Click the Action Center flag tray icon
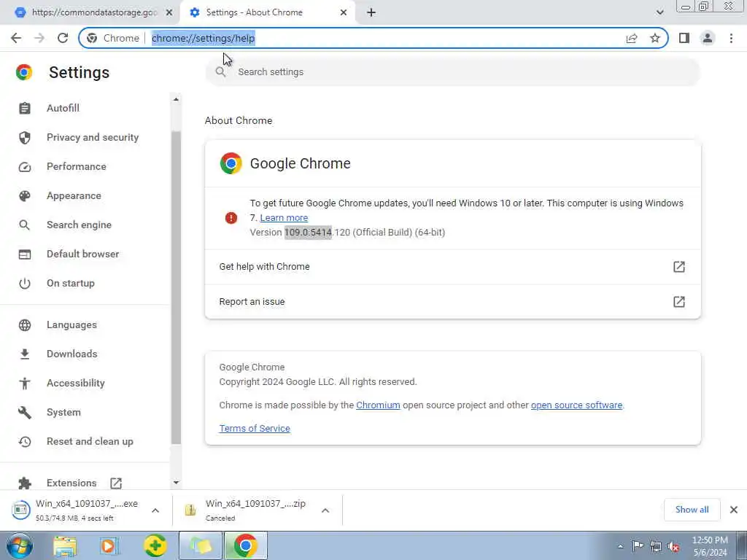This screenshot has width=747, height=560. tap(638, 545)
